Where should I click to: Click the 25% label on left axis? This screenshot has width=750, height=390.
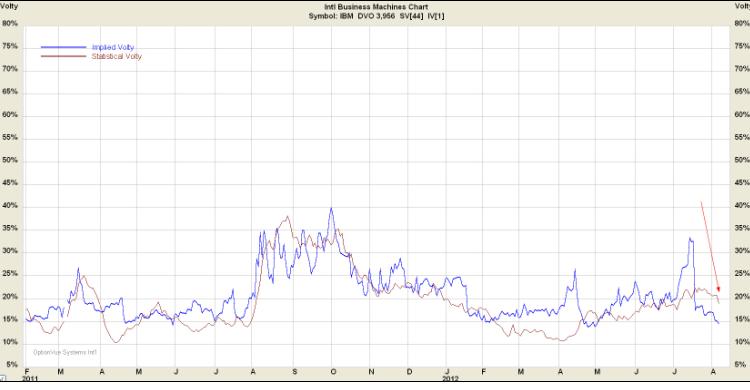(10, 274)
